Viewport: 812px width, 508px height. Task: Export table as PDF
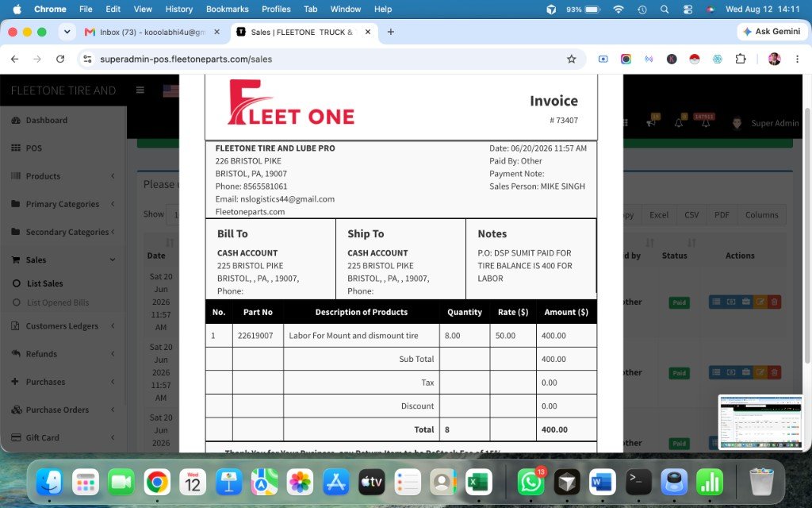722,214
